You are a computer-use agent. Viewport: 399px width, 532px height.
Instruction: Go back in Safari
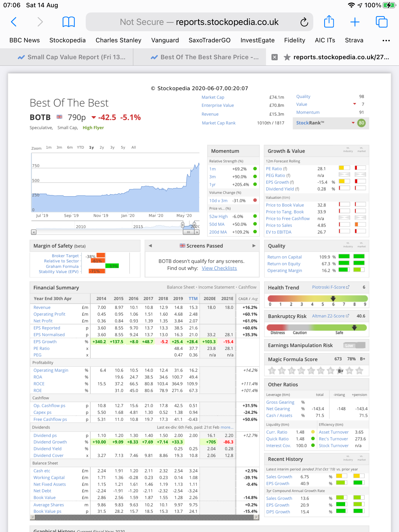[x=14, y=22]
